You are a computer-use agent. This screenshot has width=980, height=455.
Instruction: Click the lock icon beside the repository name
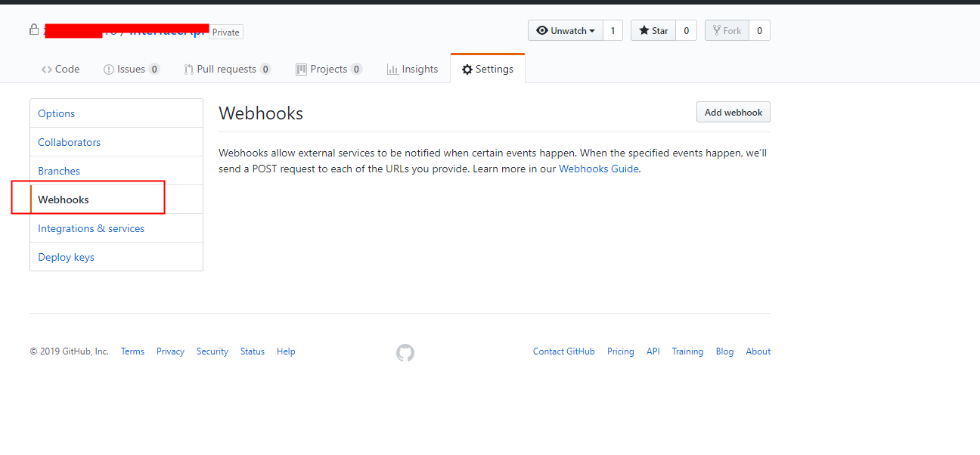click(34, 28)
